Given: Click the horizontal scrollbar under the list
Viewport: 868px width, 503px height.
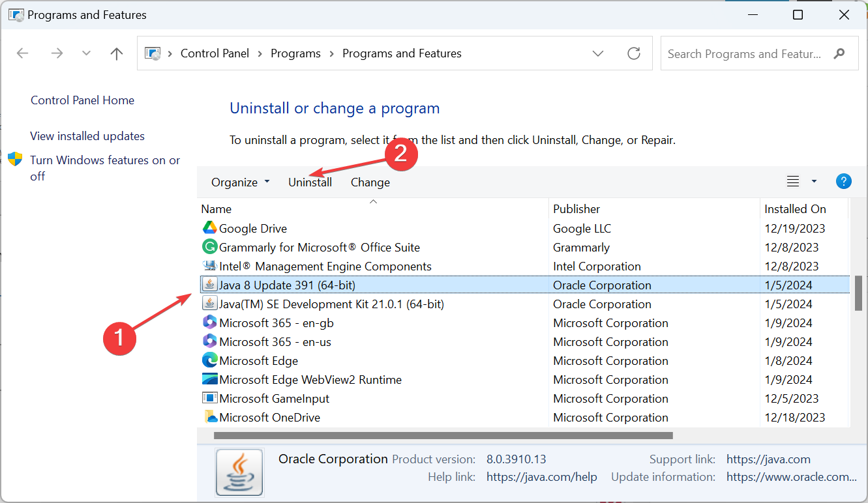Looking at the screenshot, I should coord(442,435).
